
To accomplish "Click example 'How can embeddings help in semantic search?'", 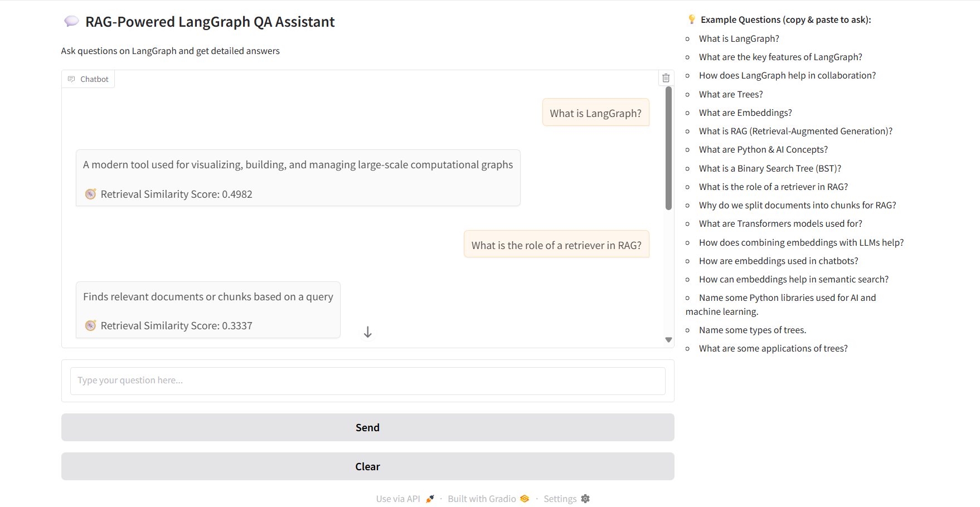I will pos(794,279).
